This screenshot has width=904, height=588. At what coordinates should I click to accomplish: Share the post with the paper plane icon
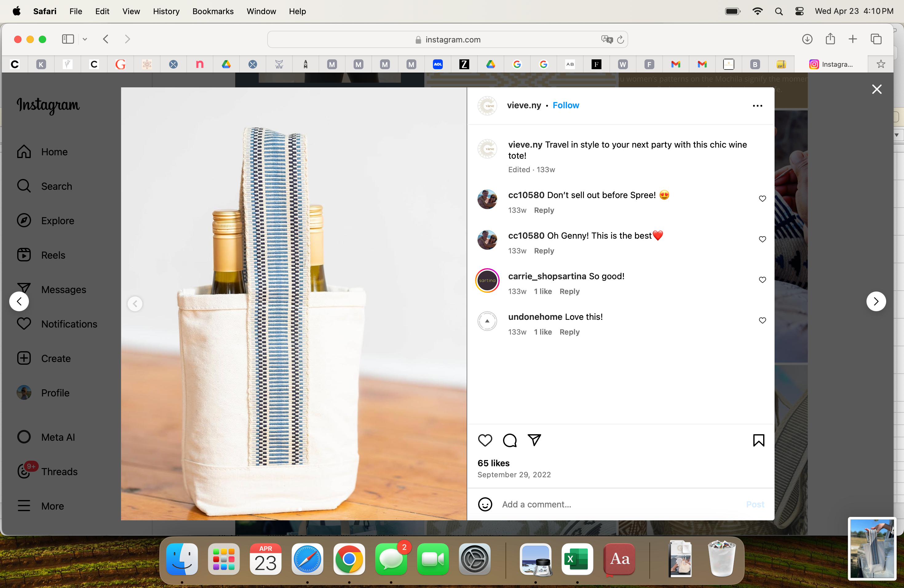coord(534,440)
